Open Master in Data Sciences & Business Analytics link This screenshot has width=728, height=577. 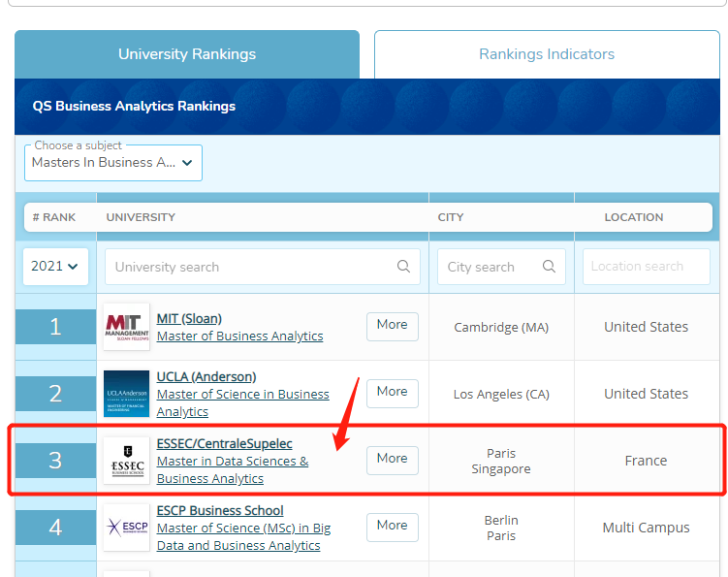[233, 469]
